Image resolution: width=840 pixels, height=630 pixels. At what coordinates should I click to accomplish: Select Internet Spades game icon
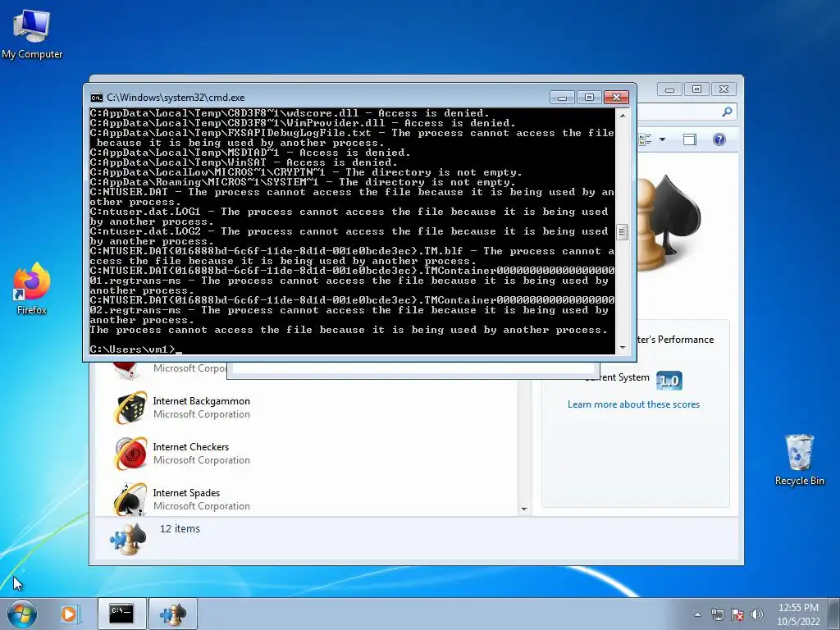click(130, 499)
